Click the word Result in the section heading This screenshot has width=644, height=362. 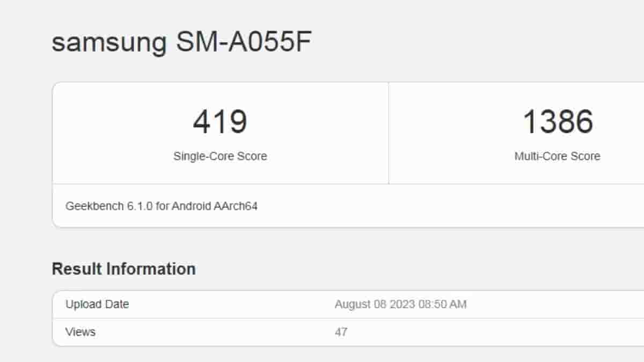(x=78, y=269)
